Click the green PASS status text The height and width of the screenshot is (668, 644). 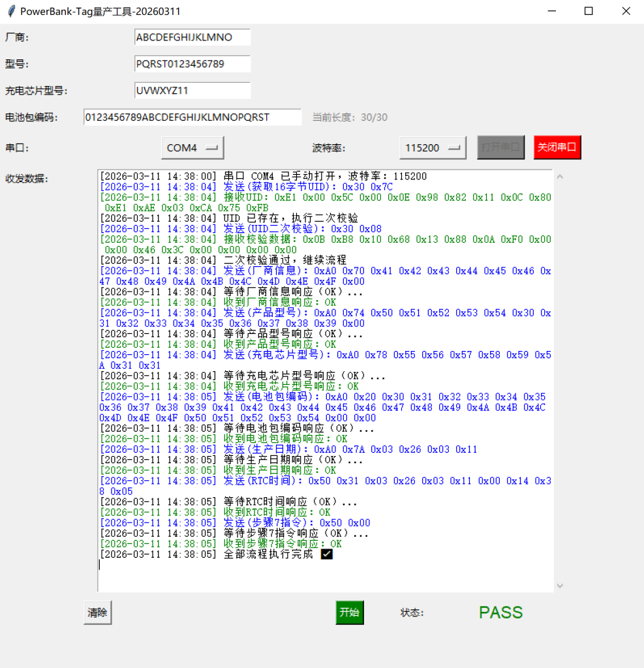click(500, 613)
